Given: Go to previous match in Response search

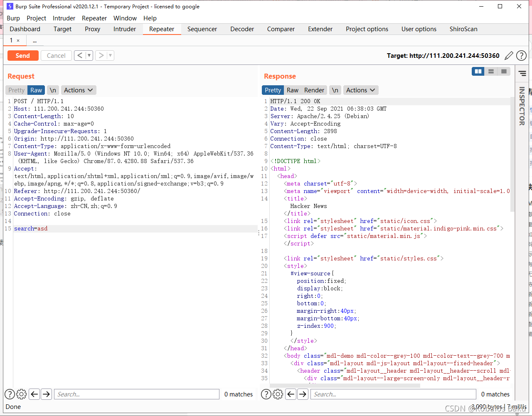Looking at the screenshot, I should click(x=291, y=394).
